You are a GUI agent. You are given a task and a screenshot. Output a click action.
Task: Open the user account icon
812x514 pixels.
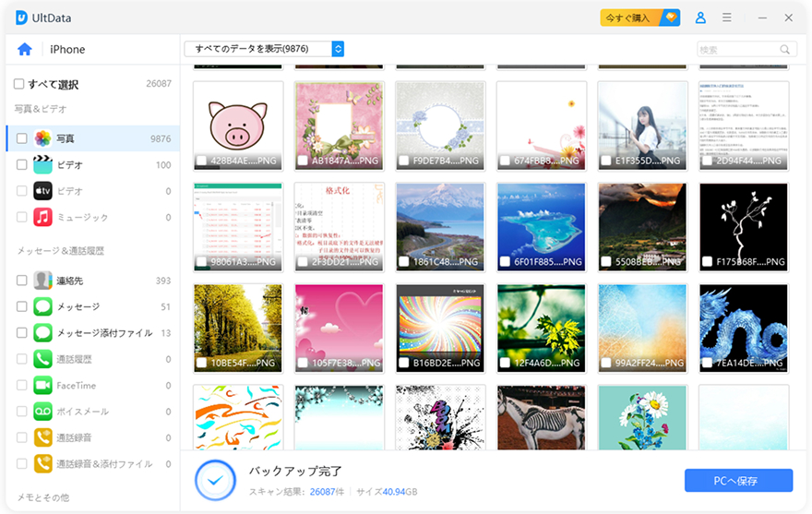point(700,18)
